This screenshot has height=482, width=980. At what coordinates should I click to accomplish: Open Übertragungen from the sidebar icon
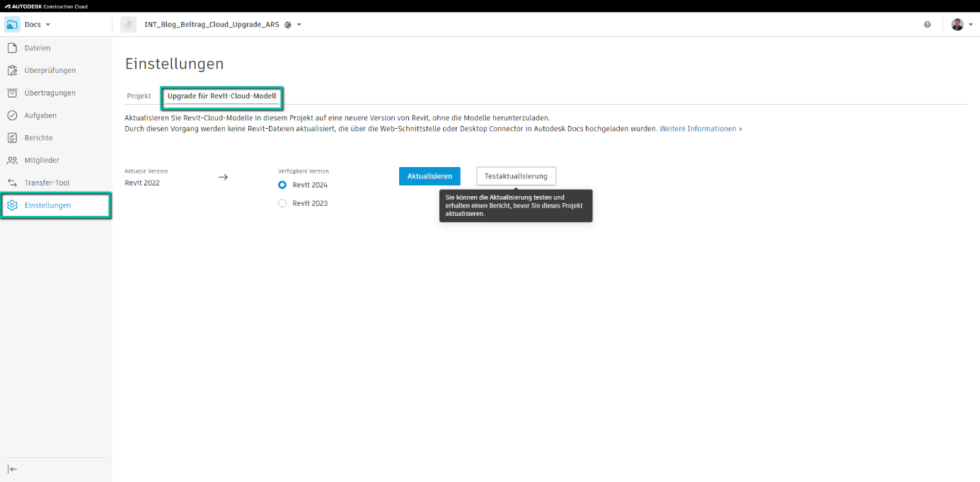pyautogui.click(x=12, y=93)
